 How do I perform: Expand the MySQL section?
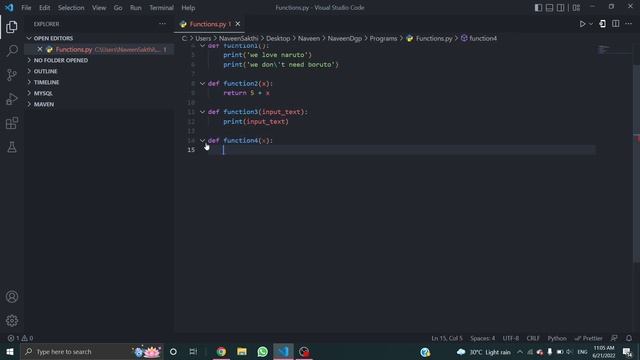[99, 93]
